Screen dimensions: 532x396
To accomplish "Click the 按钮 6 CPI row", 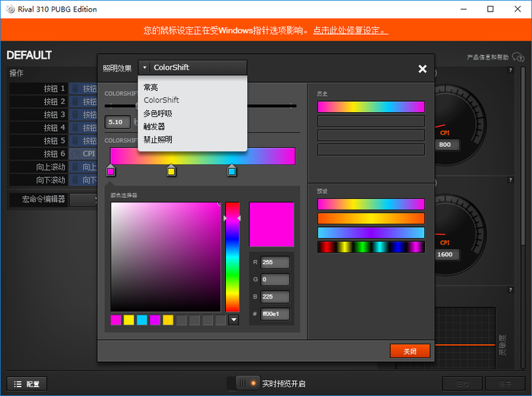I will pyautogui.click(x=53, y=154).
